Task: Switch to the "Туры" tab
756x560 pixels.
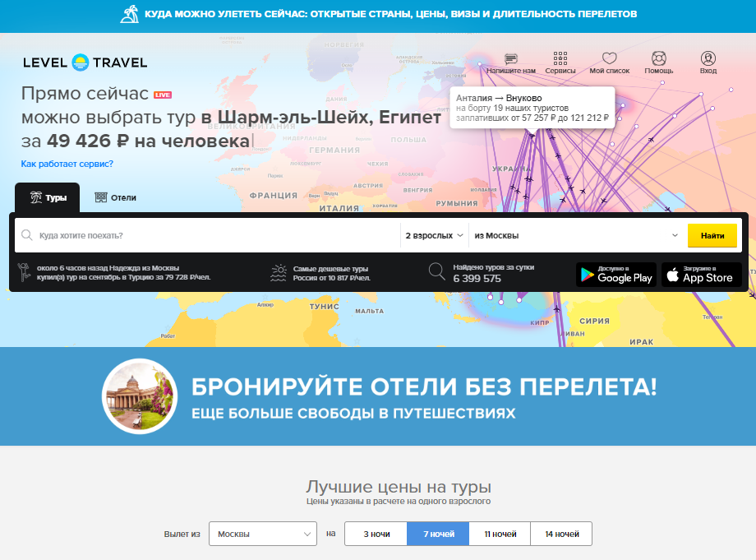Action: point(48,198)
